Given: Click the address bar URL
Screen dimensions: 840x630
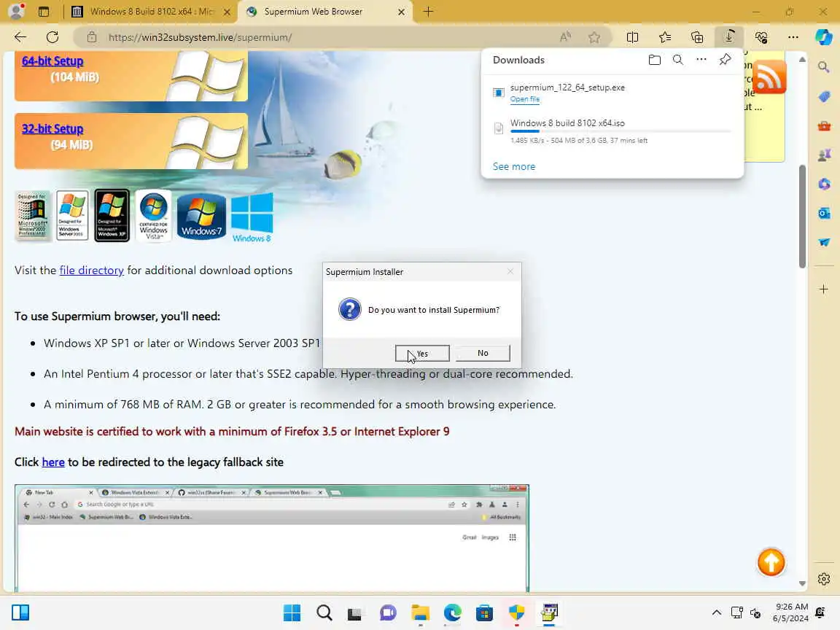Looking at the screenshot, I should (200, 37).
